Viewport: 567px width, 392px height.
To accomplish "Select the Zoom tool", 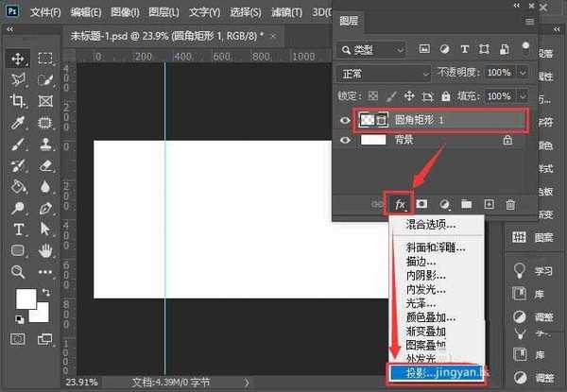I will click(18, 272).
